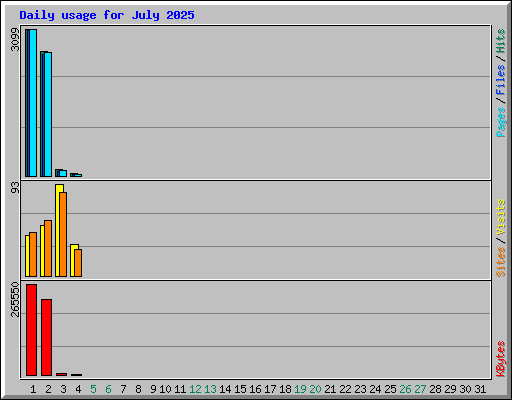The image size is (512, 400).
Task: Click day 2 on the x-axis
Action: click(48, 389)
